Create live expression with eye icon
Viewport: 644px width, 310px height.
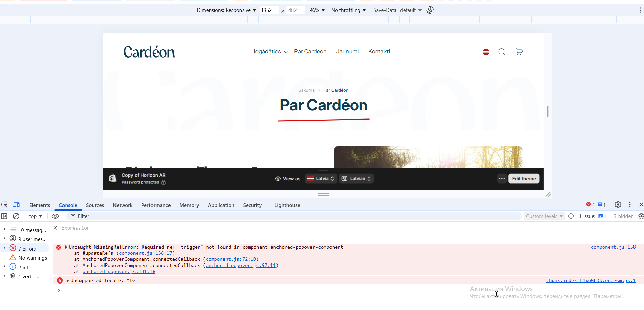click(55, 216)
